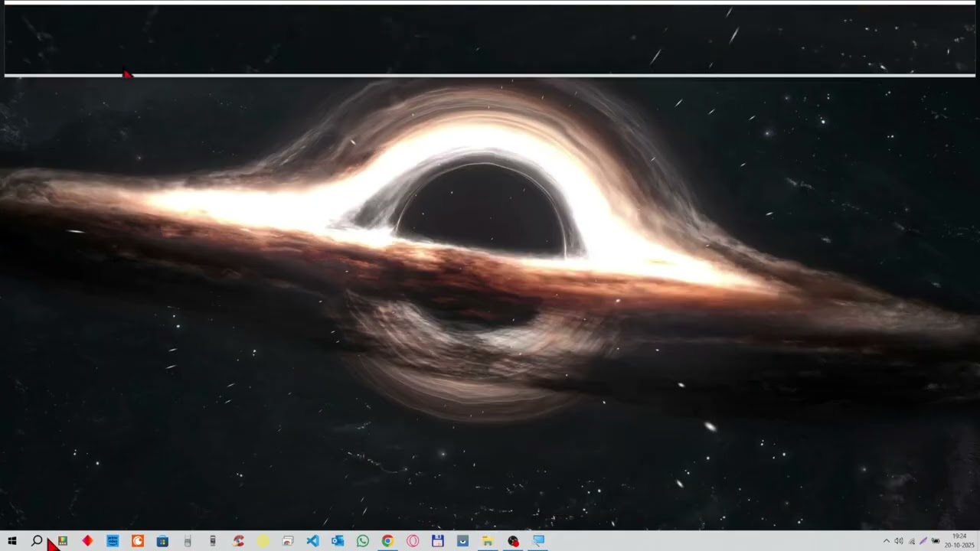Open Outlook from the taskbar
Viewport: 980px width, 551px height.
(x=338, y=541)
